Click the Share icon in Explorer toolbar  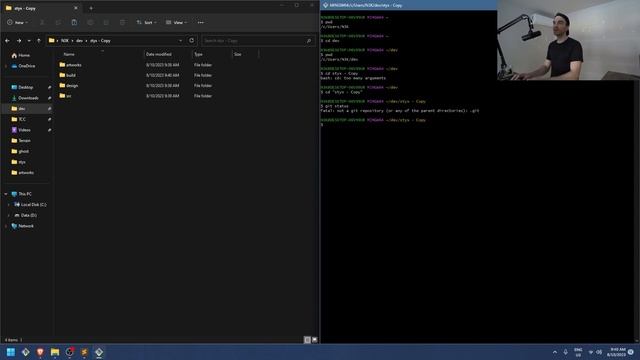point(106,22)
